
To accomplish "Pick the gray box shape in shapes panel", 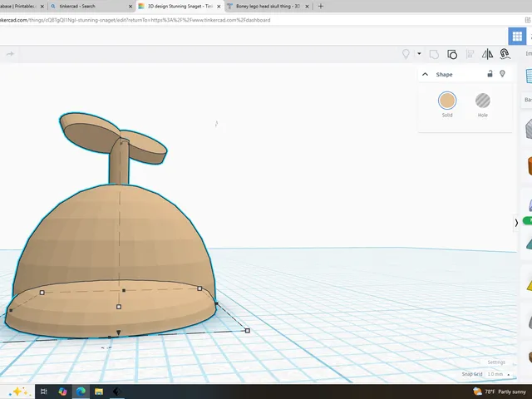I will click(x=529, y=130).
